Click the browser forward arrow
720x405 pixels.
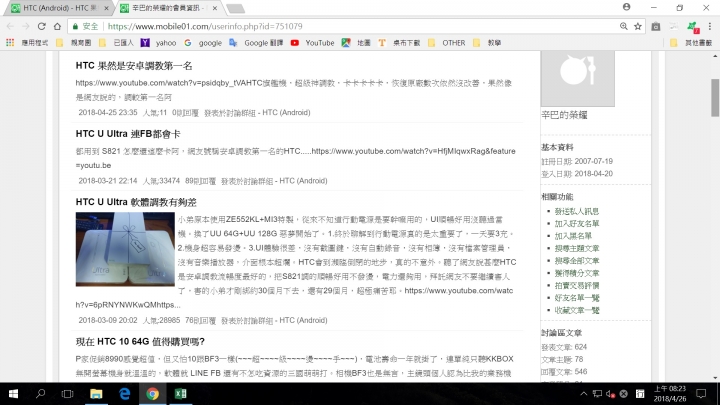(26, 26)
